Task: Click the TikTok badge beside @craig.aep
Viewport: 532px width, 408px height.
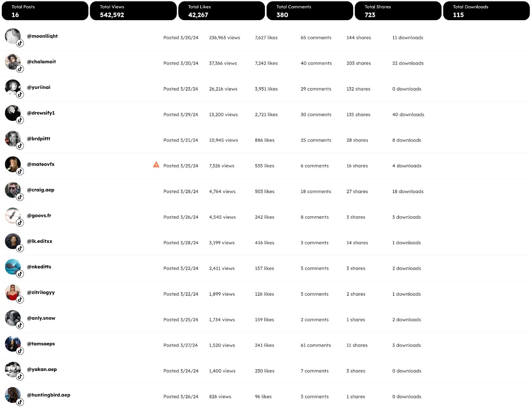Action: (20, 197)
